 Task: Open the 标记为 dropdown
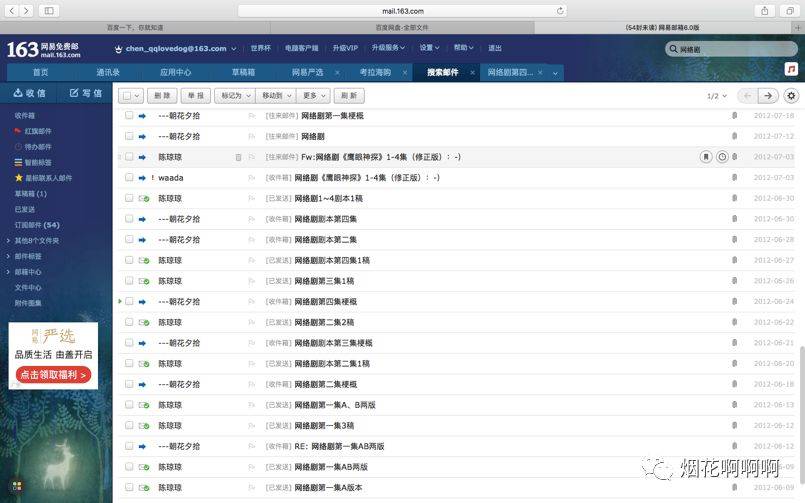click(x=235, y=96)
